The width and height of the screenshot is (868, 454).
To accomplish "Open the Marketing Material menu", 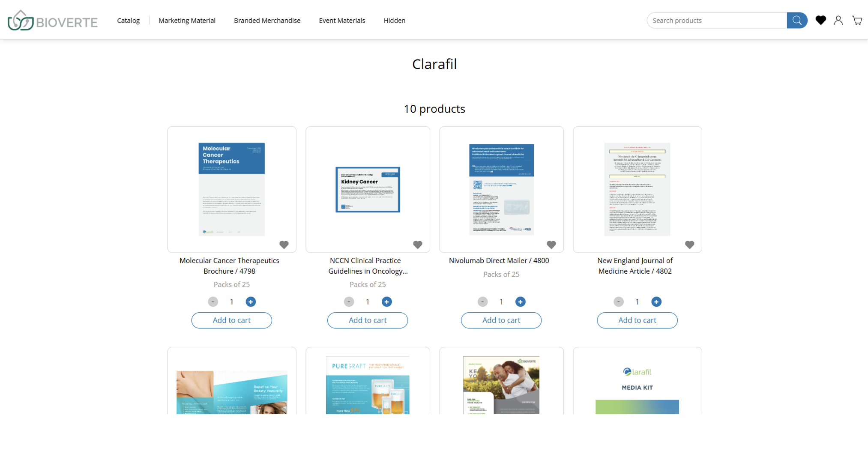I will [187, 21].
